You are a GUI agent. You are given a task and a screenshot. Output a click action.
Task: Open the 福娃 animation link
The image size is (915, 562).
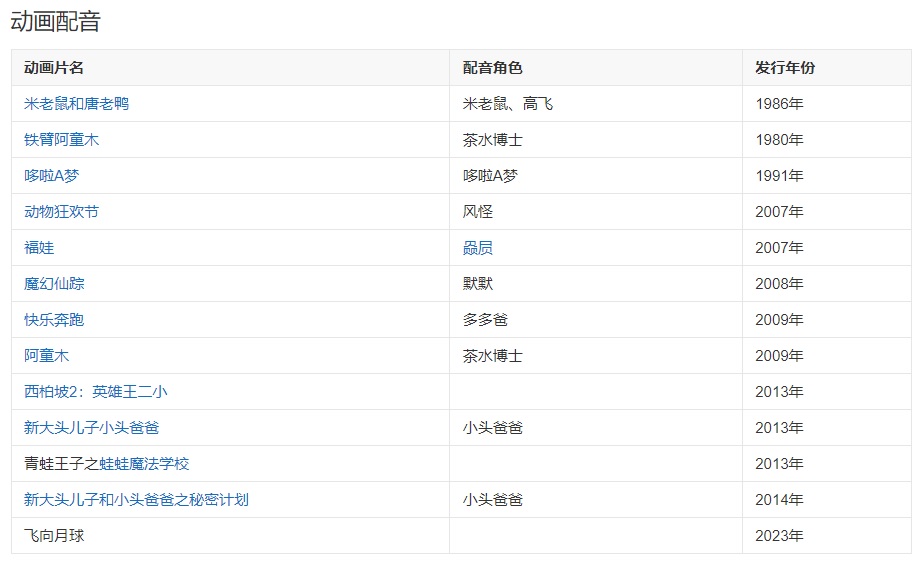[x=39, y=248]
